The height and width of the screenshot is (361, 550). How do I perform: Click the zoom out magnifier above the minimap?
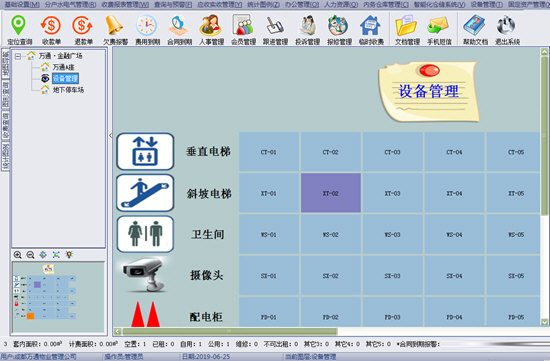click(31, 255)
